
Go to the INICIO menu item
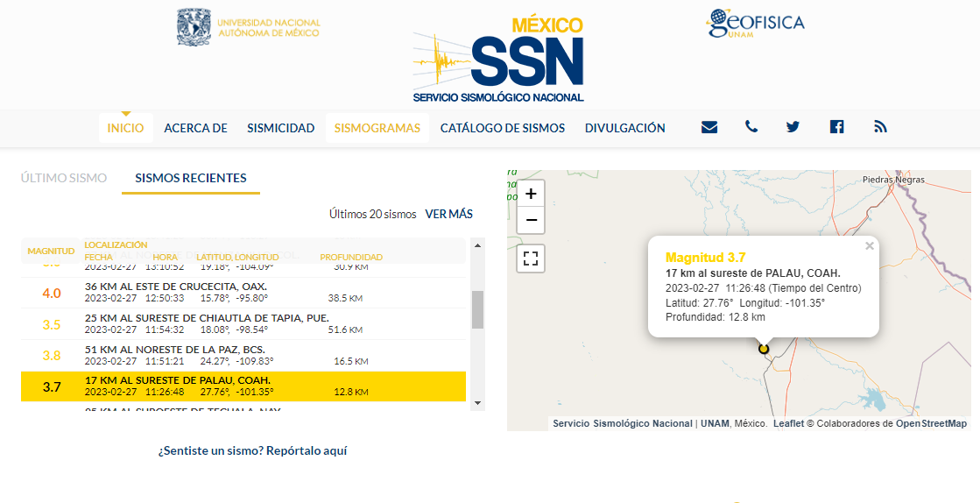pos(125,128)
